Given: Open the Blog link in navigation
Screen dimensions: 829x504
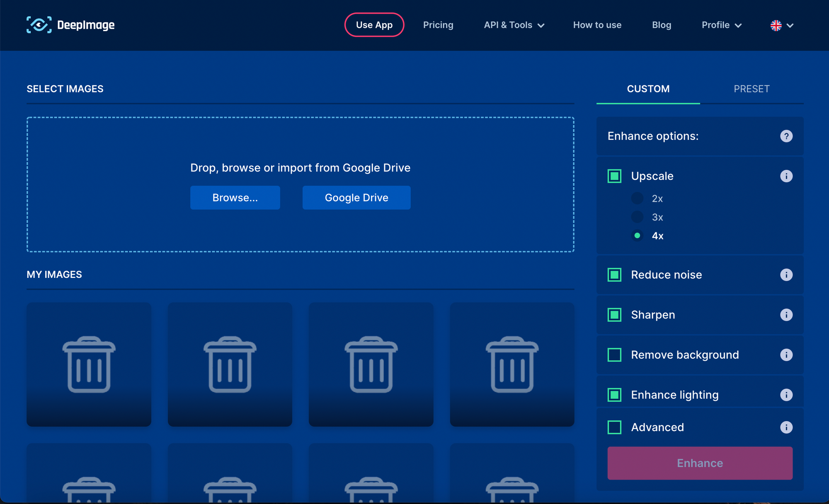Looking at the screenshot, I should [x=662, y=25].
